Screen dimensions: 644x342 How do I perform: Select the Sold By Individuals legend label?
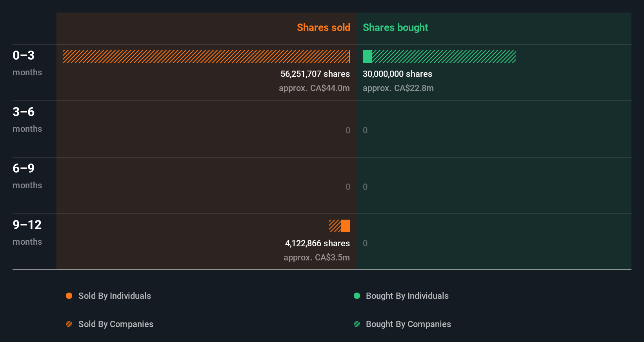115,296
